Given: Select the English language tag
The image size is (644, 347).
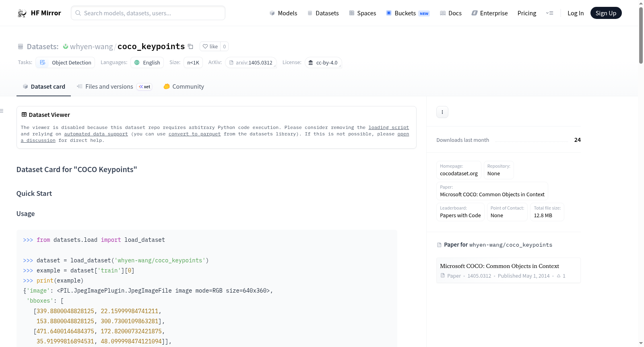Looking at the screenshot, I should pos(147,62).
